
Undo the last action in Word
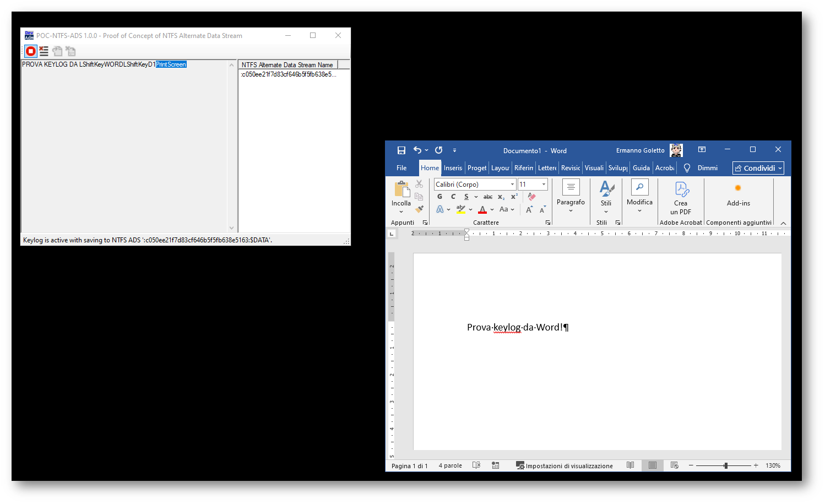pyautogui.click(x=417, y=150)
